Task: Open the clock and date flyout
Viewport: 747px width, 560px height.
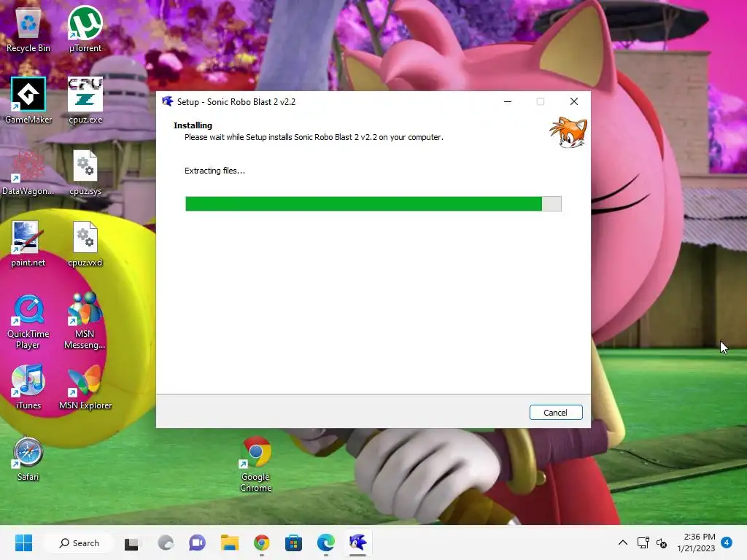Action: tap(696, 542)
